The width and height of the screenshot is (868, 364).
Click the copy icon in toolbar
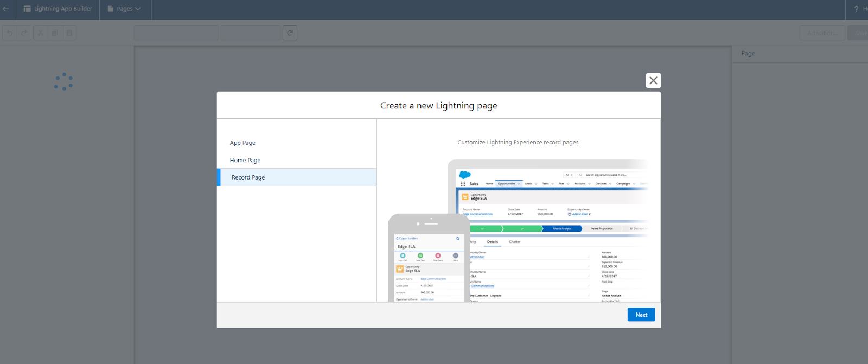pyautogui.click(x=55, y=33)
